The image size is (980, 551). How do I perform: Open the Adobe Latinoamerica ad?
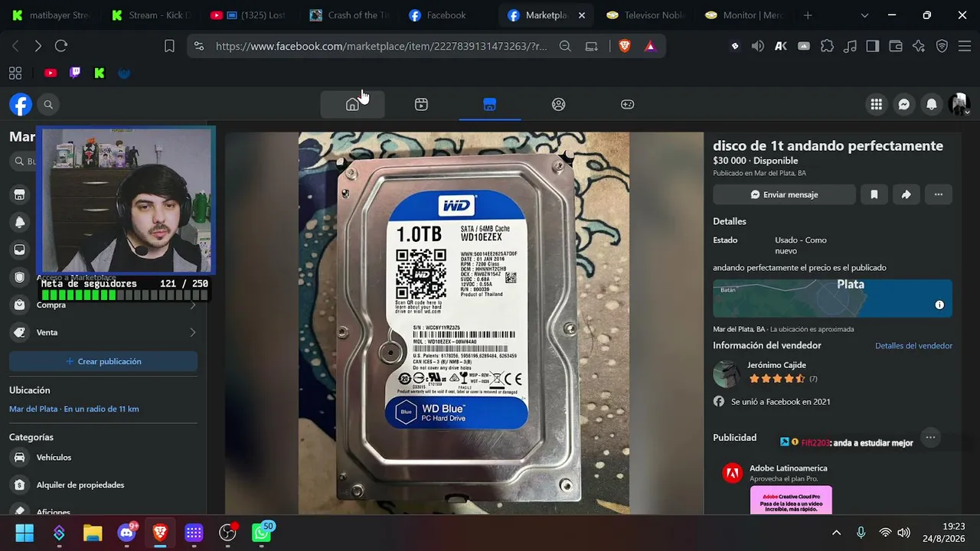click(788, 468)
